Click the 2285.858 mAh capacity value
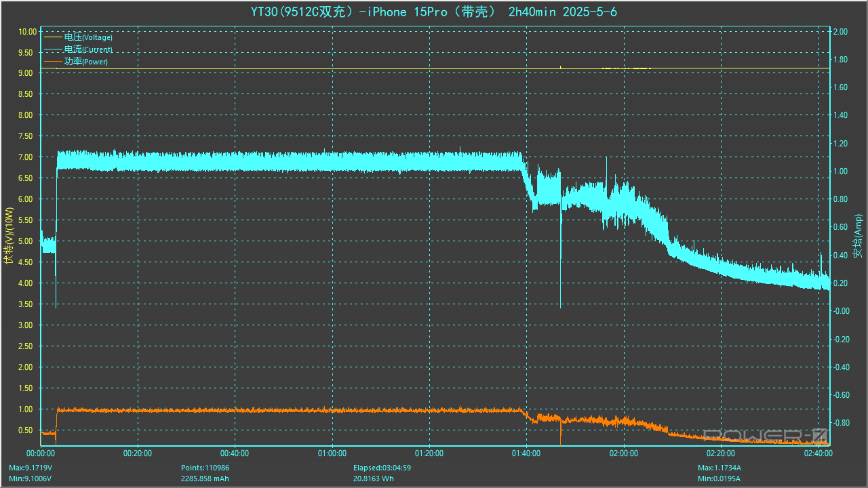868x488 pixels. tap(205, 479)
